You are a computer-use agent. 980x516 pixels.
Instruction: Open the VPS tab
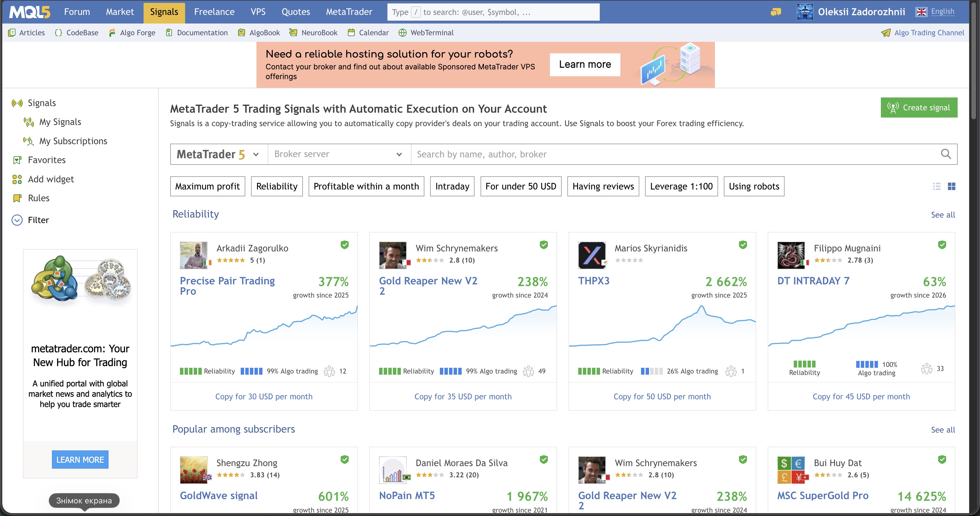point(258,12)
